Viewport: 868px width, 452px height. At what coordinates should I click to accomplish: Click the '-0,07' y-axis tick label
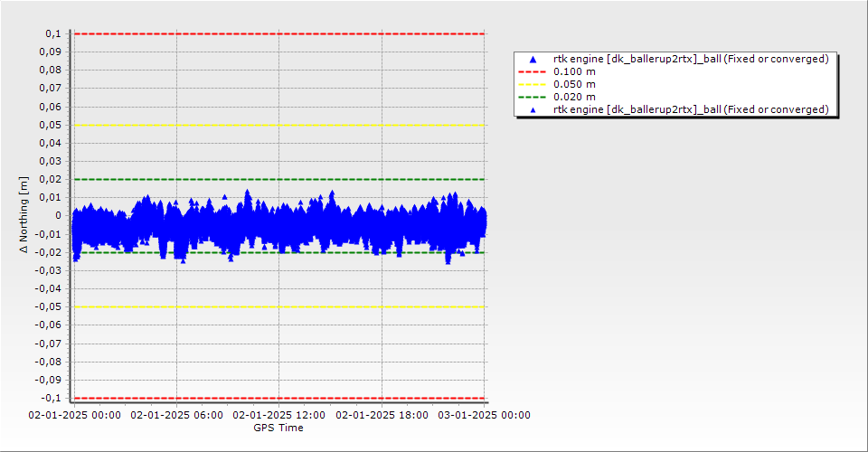pyautogui.click(x=48, y=344)
